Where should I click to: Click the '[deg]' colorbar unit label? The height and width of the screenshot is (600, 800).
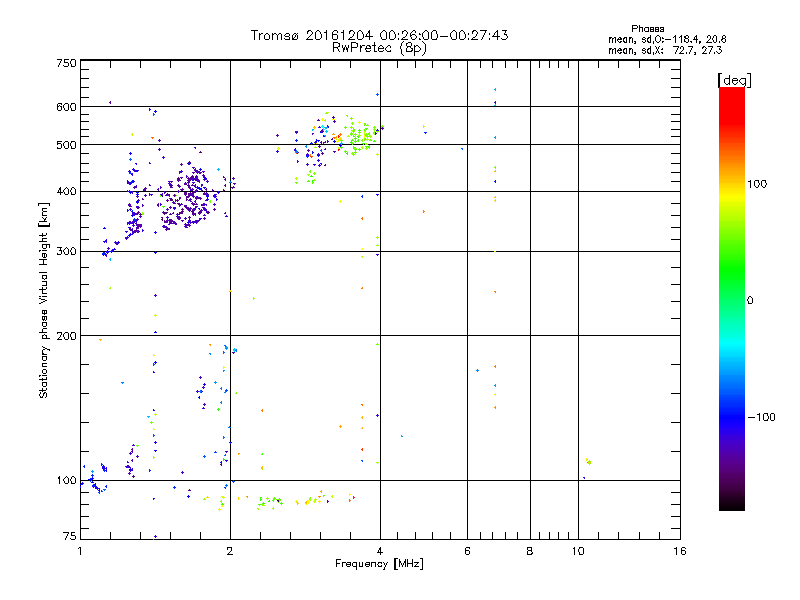pos(734,80)
